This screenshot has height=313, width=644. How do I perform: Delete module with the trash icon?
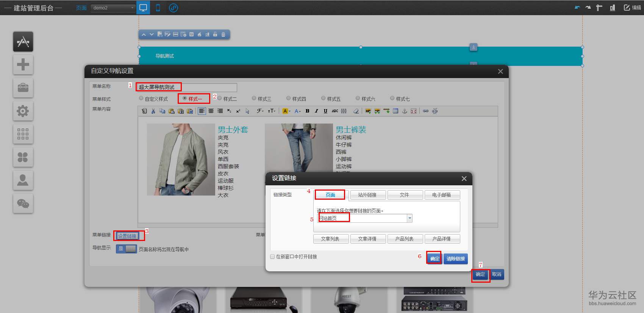pos(223,34)
